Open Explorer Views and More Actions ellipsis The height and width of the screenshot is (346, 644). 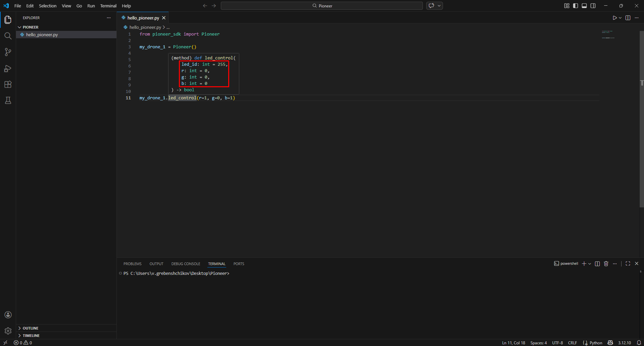[109, 18]
